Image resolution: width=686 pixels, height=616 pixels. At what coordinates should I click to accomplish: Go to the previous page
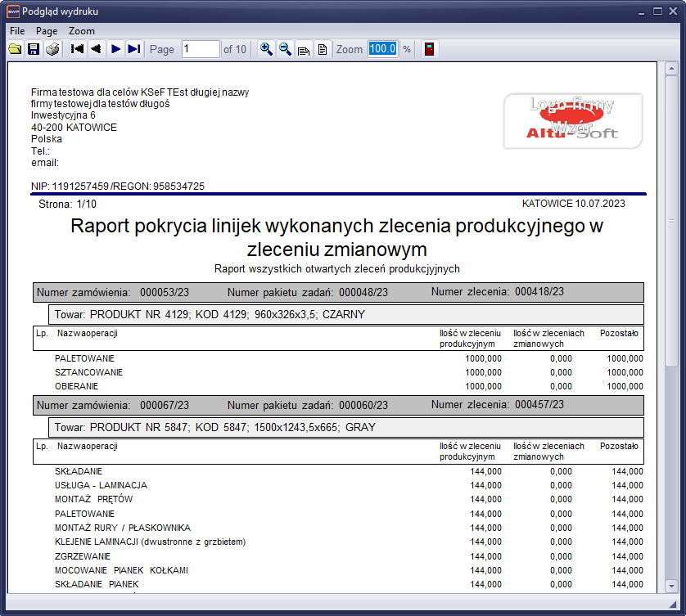[96, 49]
